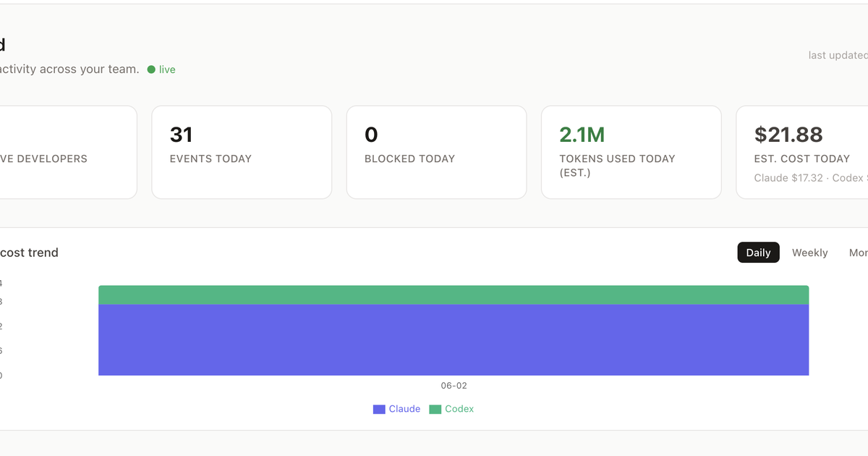Click the 31 events count
The width and height of the screenshot is (868, 456).
pyautogui.click(x=182, y=135)
